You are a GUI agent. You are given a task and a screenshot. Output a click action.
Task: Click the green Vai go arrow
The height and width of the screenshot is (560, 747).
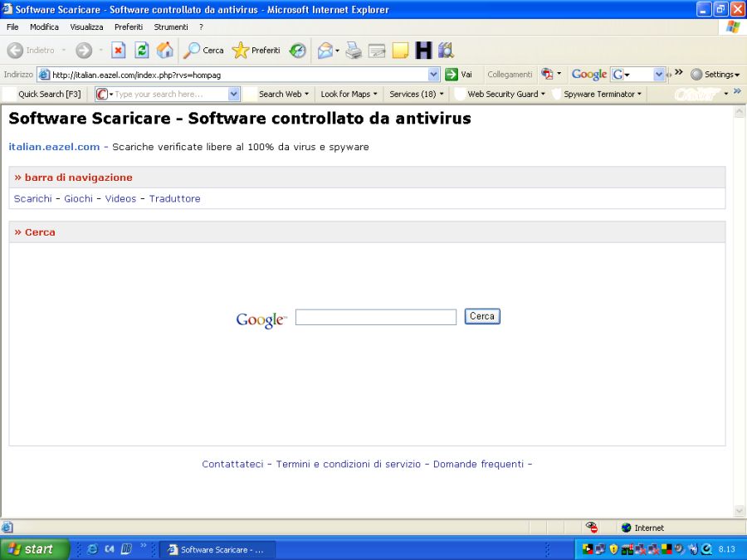452,75
